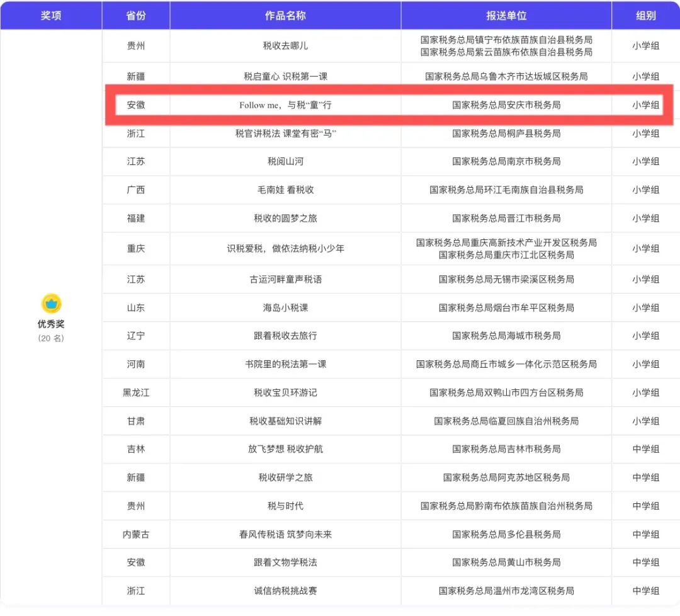Click the province cell 福建

(136, 218)
